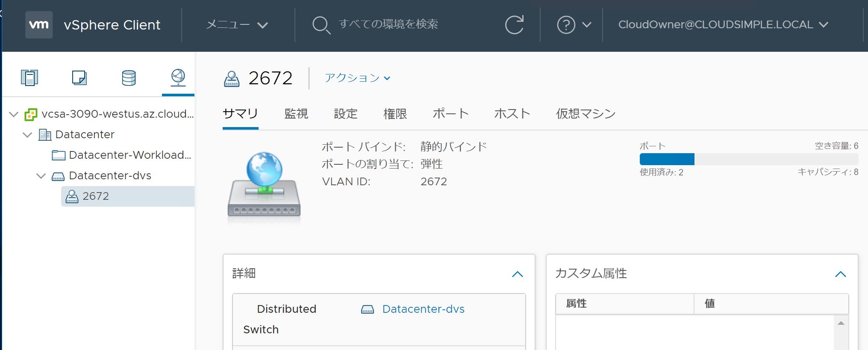Click the help question mark icon
The height and width of the screenshot is (350, 868).
(566, 25)
